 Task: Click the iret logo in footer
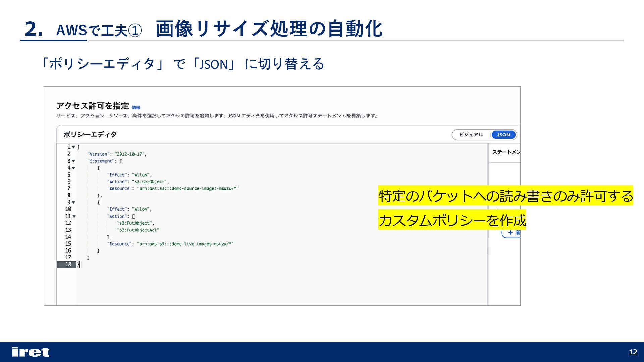[31, 352]
